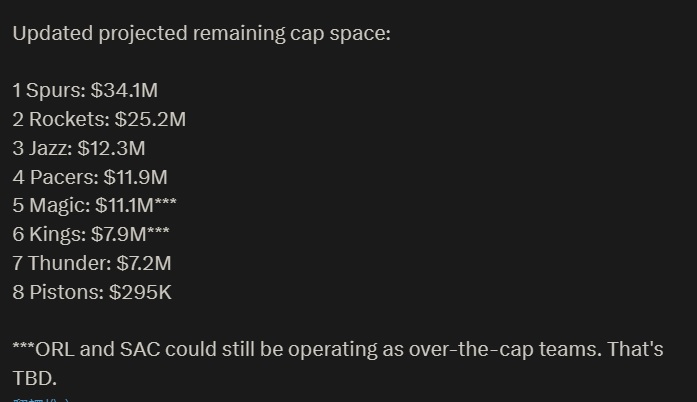
Task: Click the "TBD." text on the last line
Action: click(x=34, y=379)
